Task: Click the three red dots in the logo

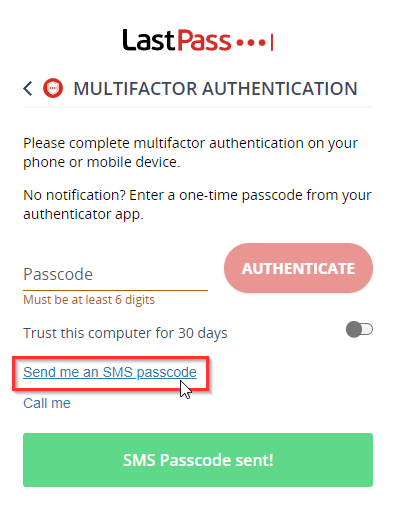Action: click(251, 43)
